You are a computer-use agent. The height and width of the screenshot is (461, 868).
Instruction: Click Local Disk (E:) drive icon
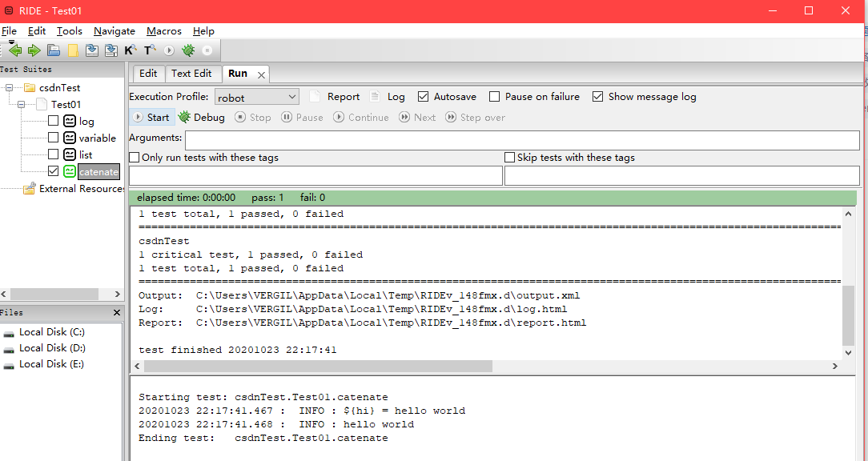pyautogui.click(x=9, y=365)
